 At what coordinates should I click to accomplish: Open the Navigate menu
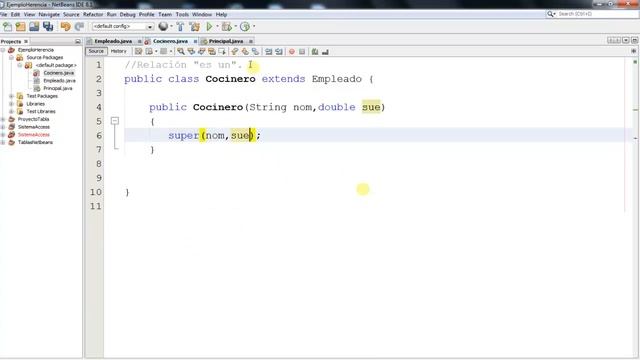point(49,14)
